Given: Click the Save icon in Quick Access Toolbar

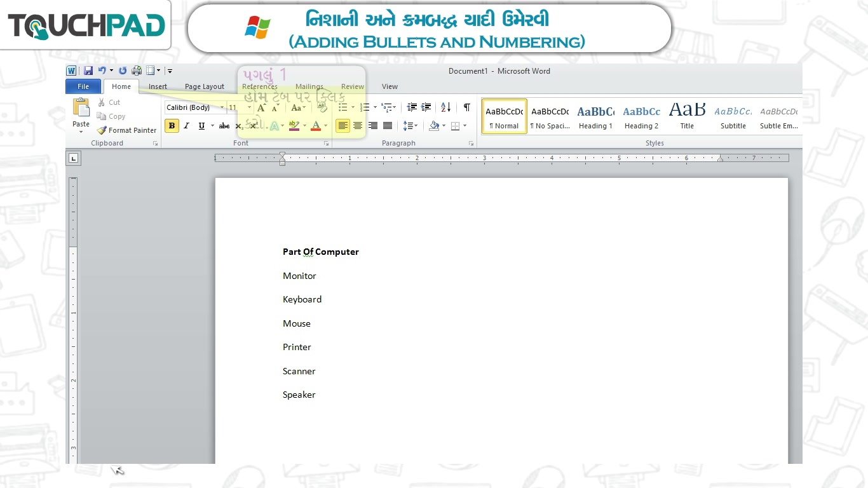Looking at the screenshot, I should [88, 71].
